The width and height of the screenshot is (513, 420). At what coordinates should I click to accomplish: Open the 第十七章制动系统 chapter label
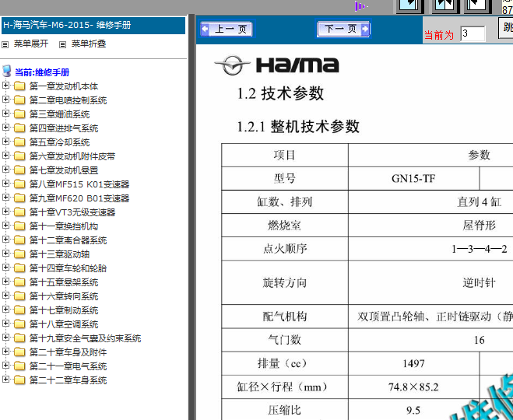[64, 310]
